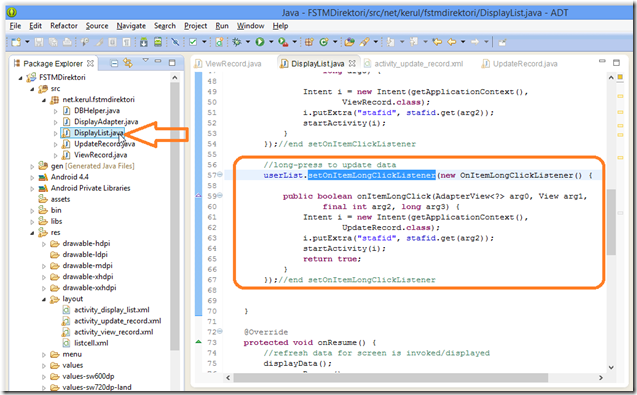Switch to the activity_update_record.xml editor tab
Viewport: 637px width, 395px height.
[x=414, y=64]
